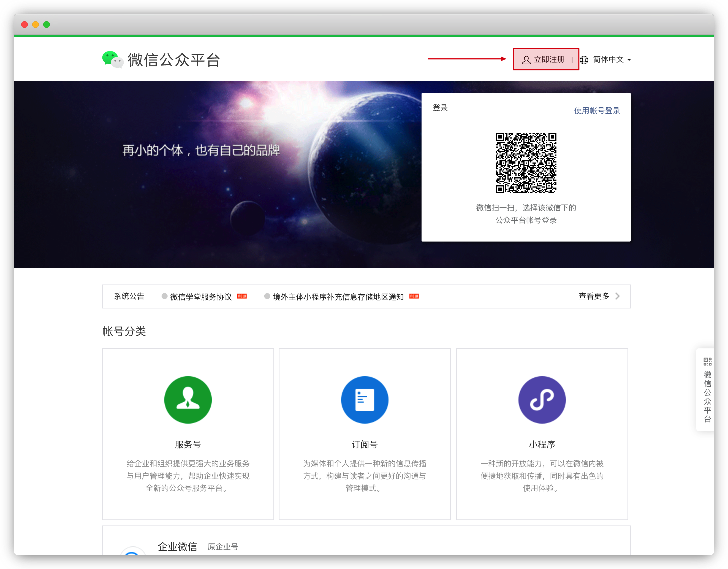Click the text 微信扫一扫，选择该微信下的
Screen dimensions: 728x569
pos(526,208)
